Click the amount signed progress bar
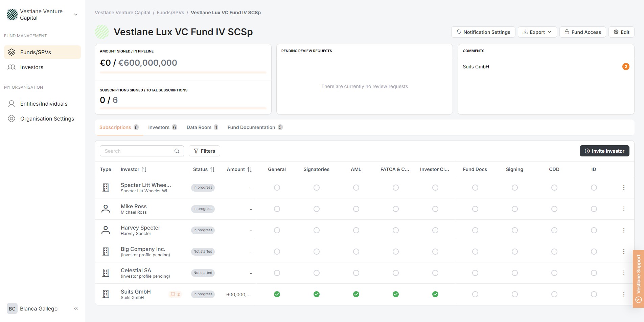Image resolution: width=644 pixels, height=322 pixels. point(183,72)
